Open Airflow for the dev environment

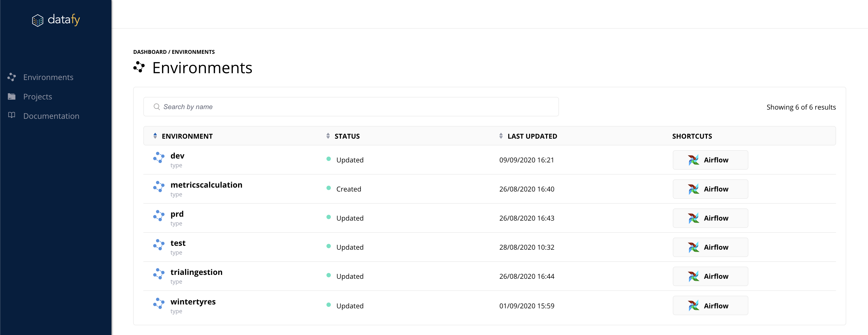(710, 160)
